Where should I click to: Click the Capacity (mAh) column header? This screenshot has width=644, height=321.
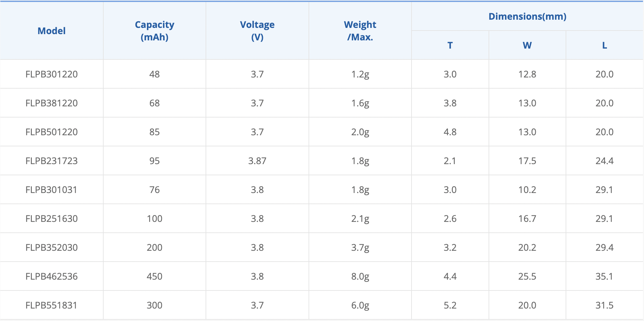pyautogui.click(x=154, y=31)
